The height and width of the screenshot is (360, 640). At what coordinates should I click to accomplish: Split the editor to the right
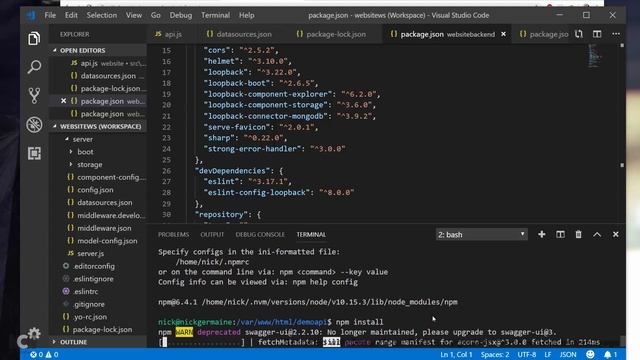tap(597, 34)
